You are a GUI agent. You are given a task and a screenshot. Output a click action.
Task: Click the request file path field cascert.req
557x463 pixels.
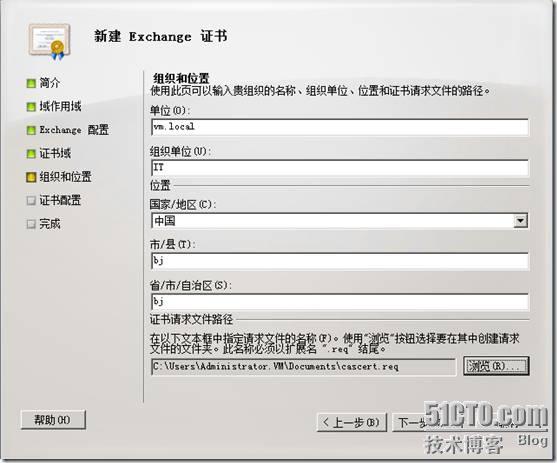[x=303, y=367]
